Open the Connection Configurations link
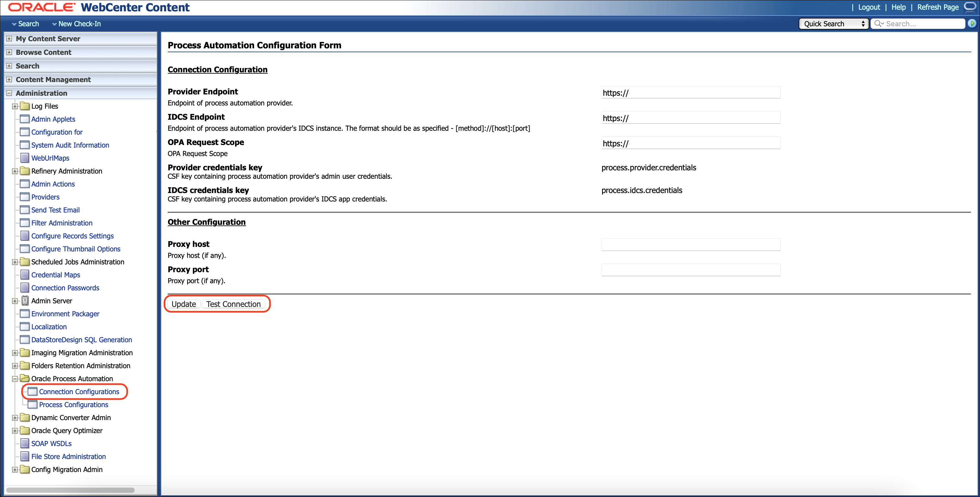The width and height of the screenshot is (980, 497). (79, 391)
